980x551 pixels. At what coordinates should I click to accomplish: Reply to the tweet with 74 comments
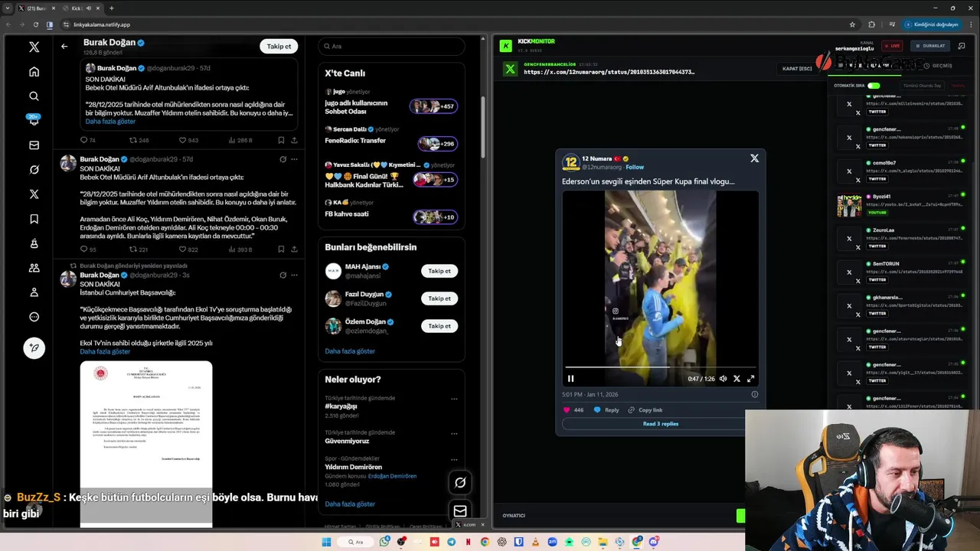88,141
